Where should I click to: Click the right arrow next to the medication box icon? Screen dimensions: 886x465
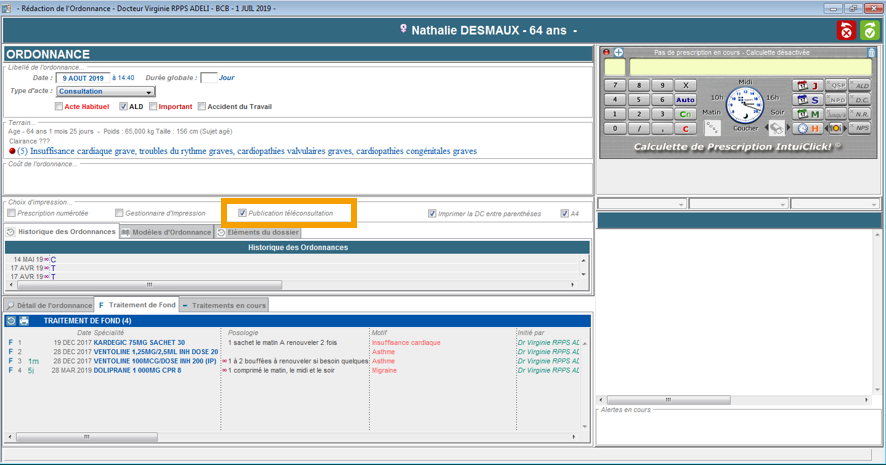[x=789, y=128]
